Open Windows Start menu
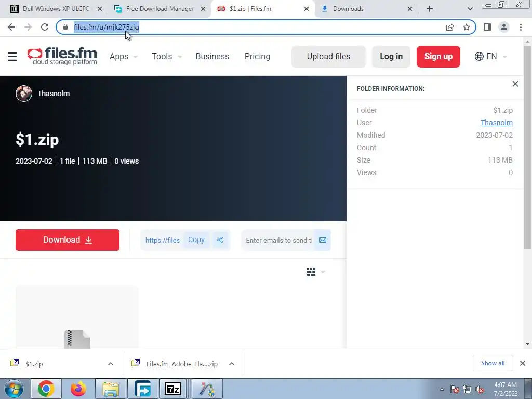 [x=14, y=389]
